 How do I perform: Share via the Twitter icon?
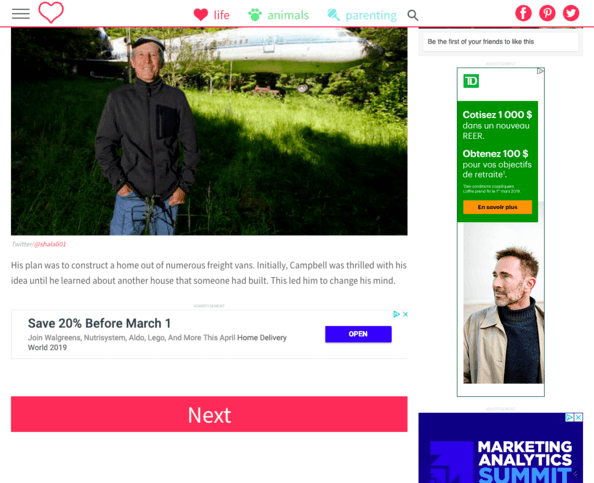click(571, 13)
